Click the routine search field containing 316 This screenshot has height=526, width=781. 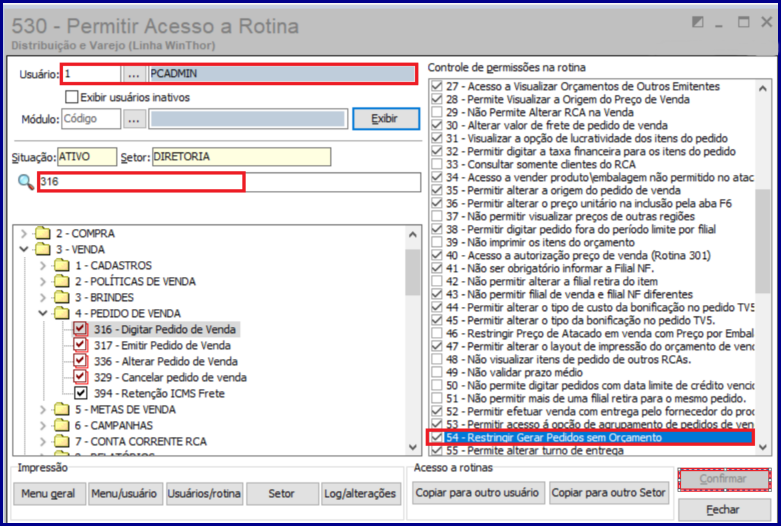point(230,182)
